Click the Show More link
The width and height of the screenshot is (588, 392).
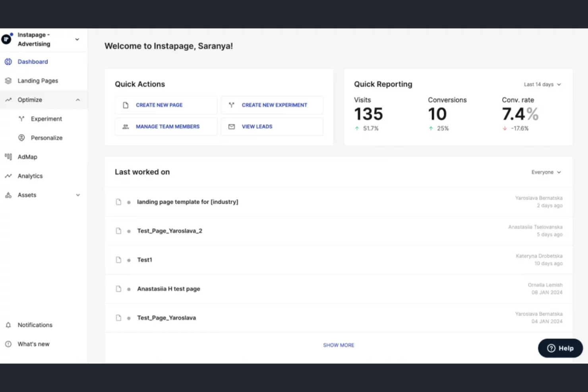(x=338, y=345)
